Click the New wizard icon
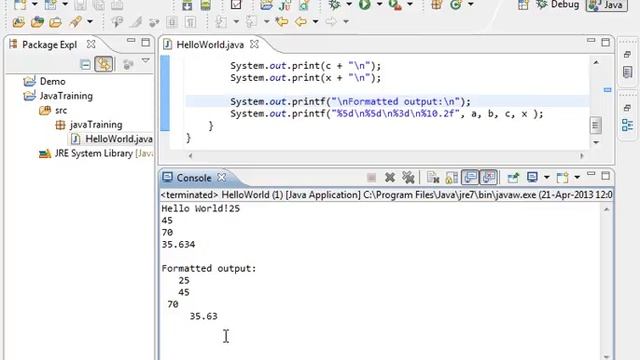Viewport: 640px width, 360px height. pos(20,5)
